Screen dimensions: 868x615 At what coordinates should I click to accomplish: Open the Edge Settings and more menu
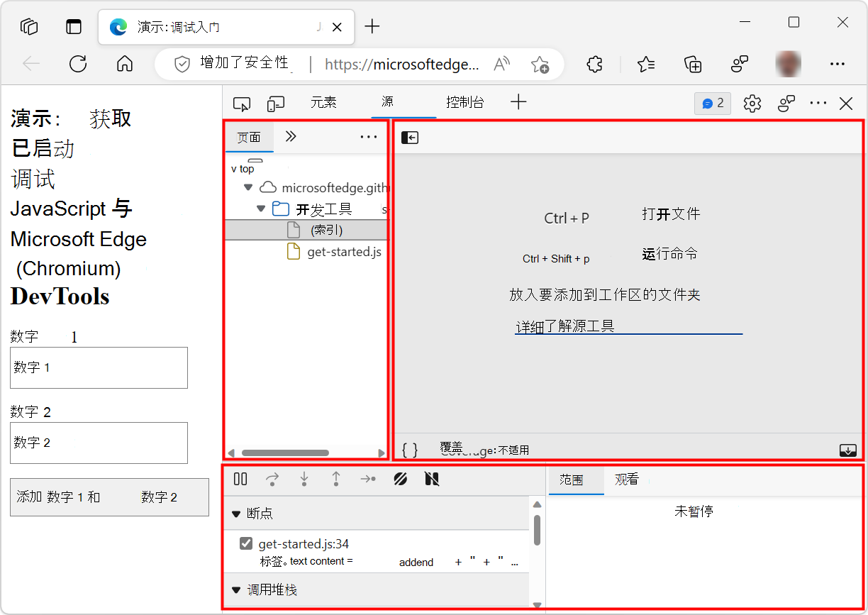click(x=838, y=64)
